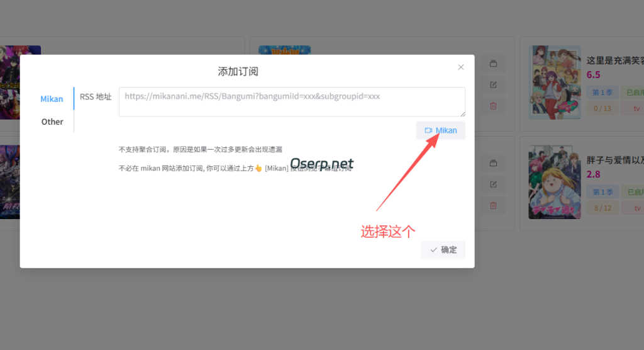
Task: Click the 添加订阅 dialog title
Action: [x=238, y=72]
